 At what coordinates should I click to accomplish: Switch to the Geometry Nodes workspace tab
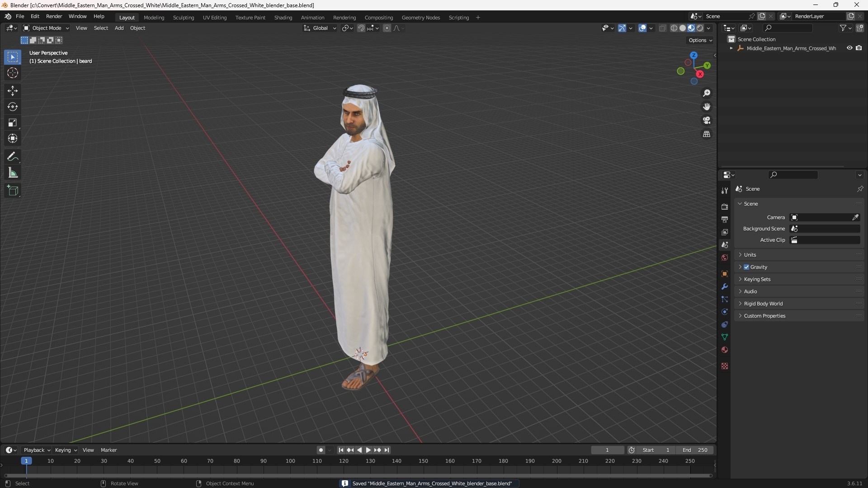[420, 18]
